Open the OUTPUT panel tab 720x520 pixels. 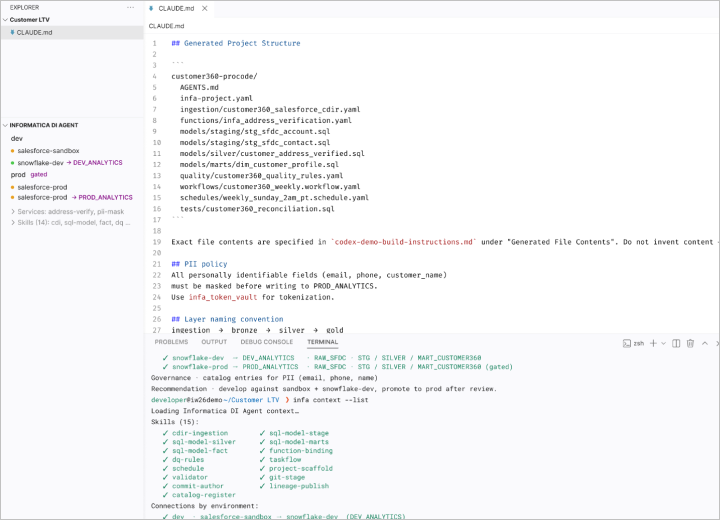point(214,342)
